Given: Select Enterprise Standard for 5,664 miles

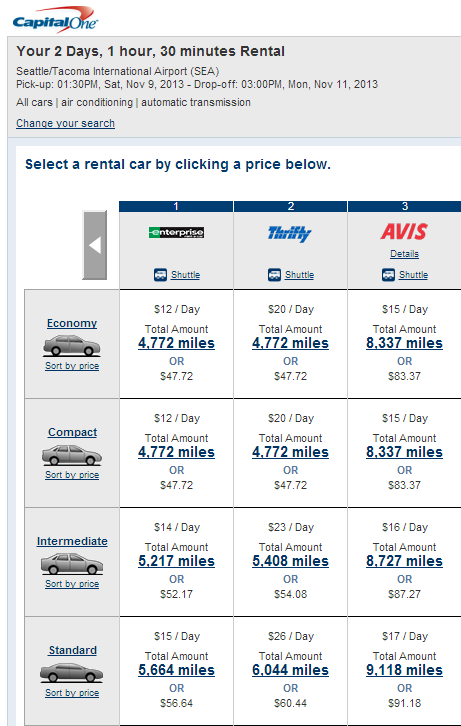Looking at the screenshot, I should (x=176, y=670).
